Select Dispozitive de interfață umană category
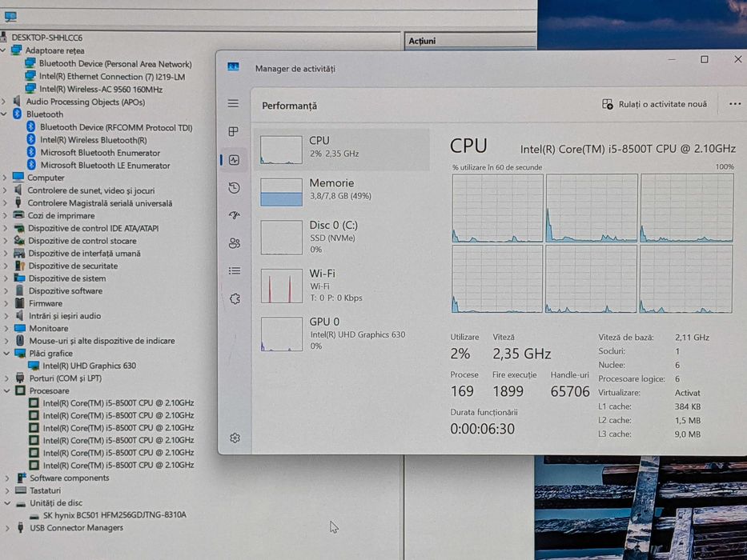 [x=84, y=254]
